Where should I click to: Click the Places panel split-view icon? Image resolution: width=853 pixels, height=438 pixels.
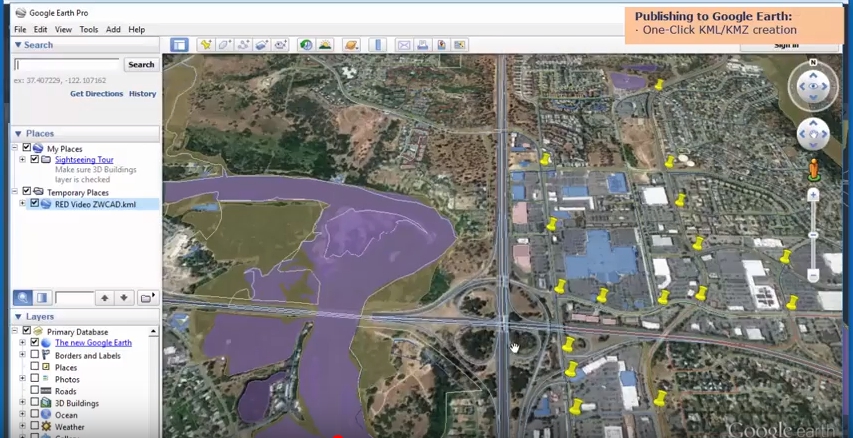42,298
